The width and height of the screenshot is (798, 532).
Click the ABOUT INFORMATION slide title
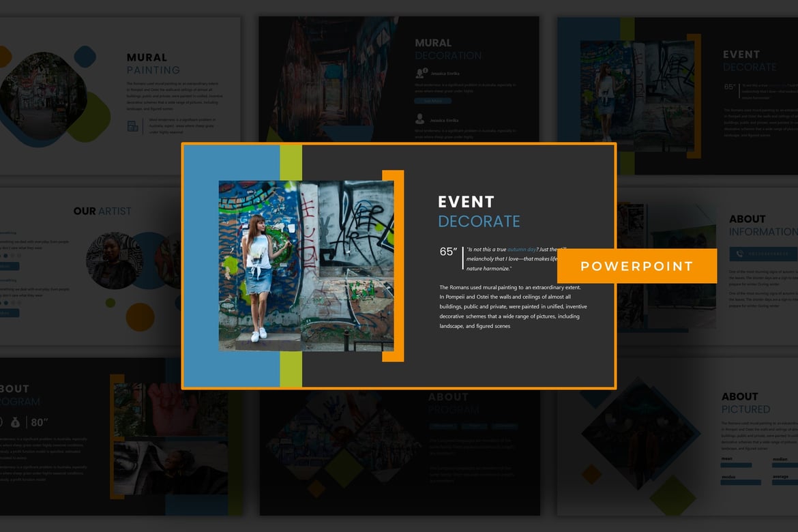point(763,225)
